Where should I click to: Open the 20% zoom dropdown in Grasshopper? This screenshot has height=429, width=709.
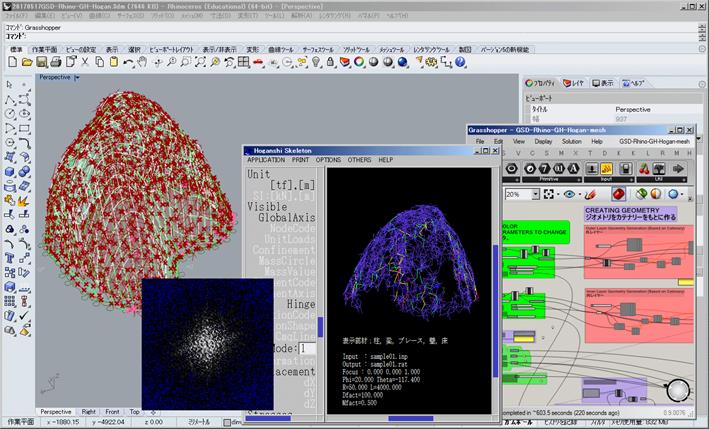pyautogui.click(x=535, y=194)
